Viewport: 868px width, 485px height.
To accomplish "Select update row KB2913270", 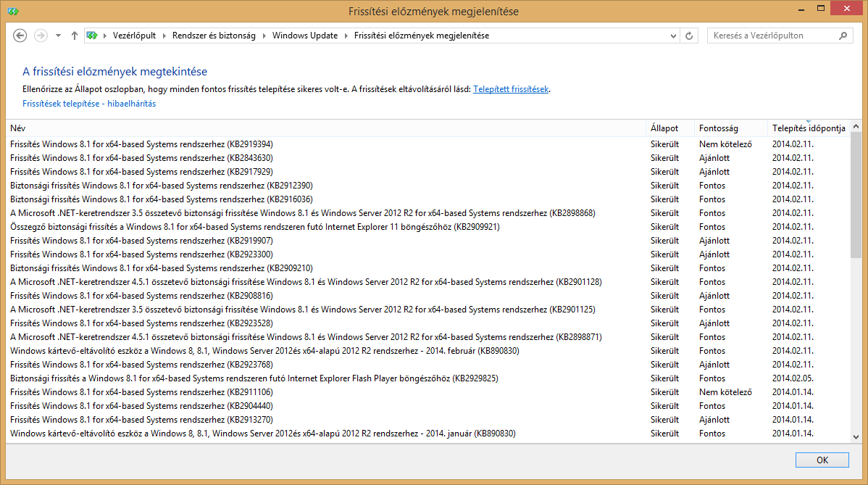I will (x=427, y=420).
